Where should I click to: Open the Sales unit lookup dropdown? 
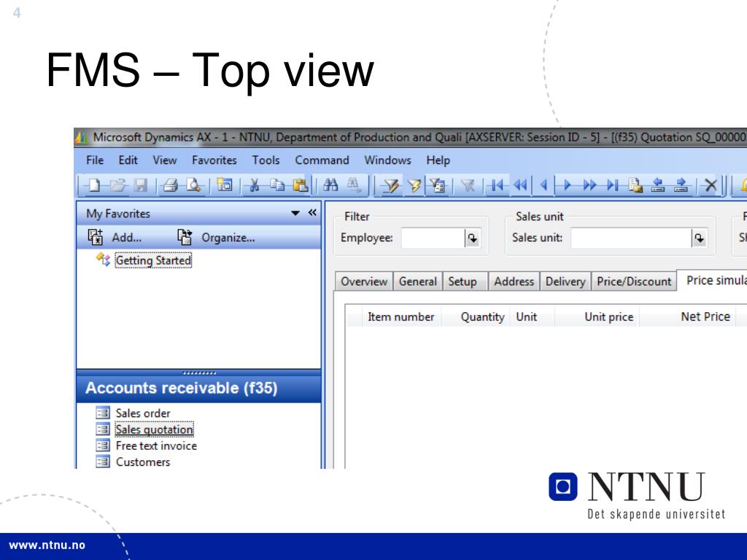point(699,238)
